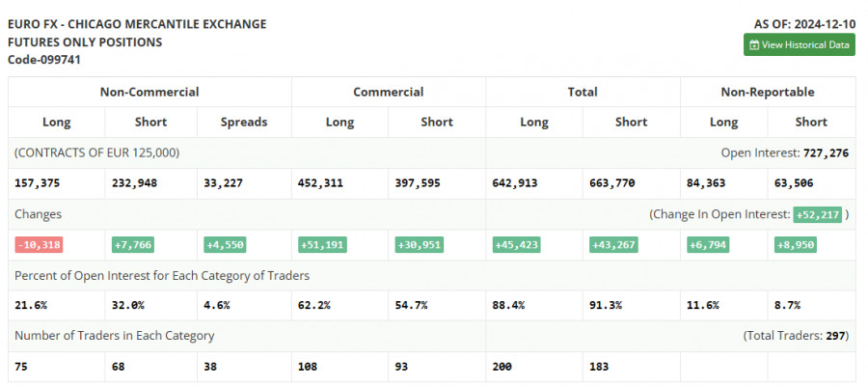Click the Spreads column header
This screenshot has width=868, height=387.
[x=244, y=122]
